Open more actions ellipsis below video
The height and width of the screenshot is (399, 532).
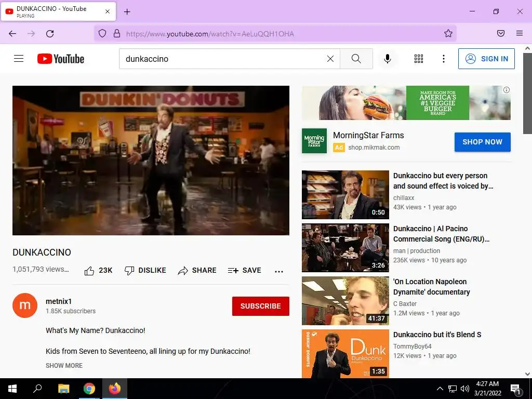tap(279, 271)
